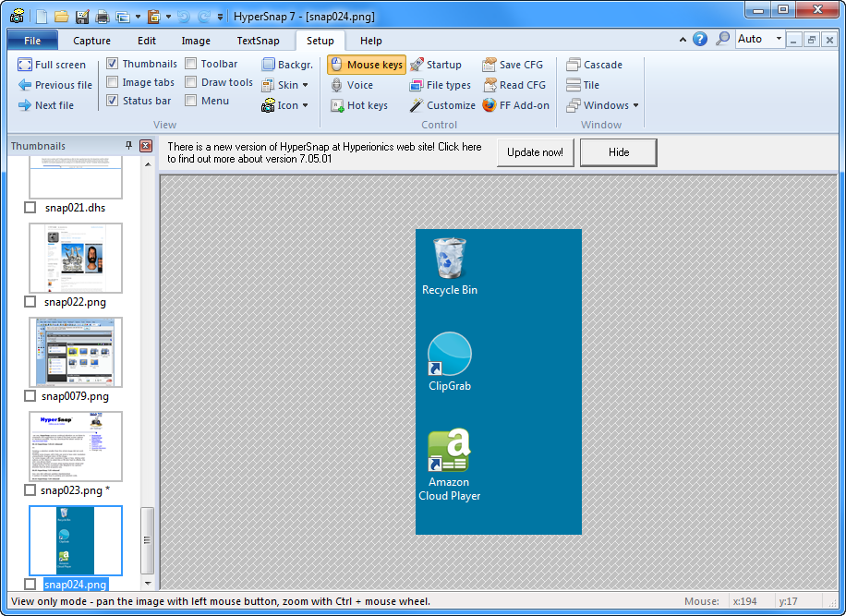The height and width of the screenshot is (616, 846).
Task: Enable the Draw tools checkbox
Action: pos(191,82)
